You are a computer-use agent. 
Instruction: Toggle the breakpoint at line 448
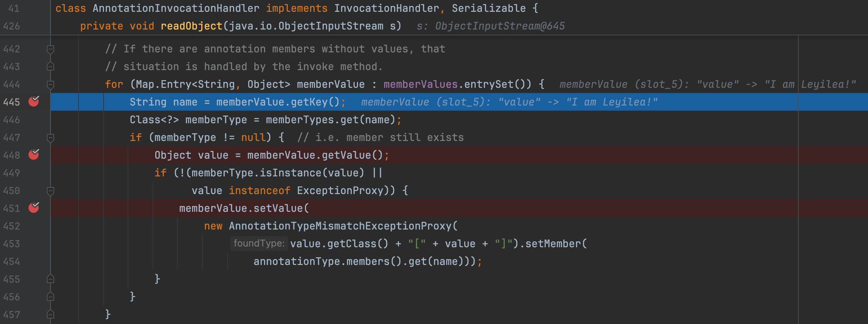coord(34,155)
